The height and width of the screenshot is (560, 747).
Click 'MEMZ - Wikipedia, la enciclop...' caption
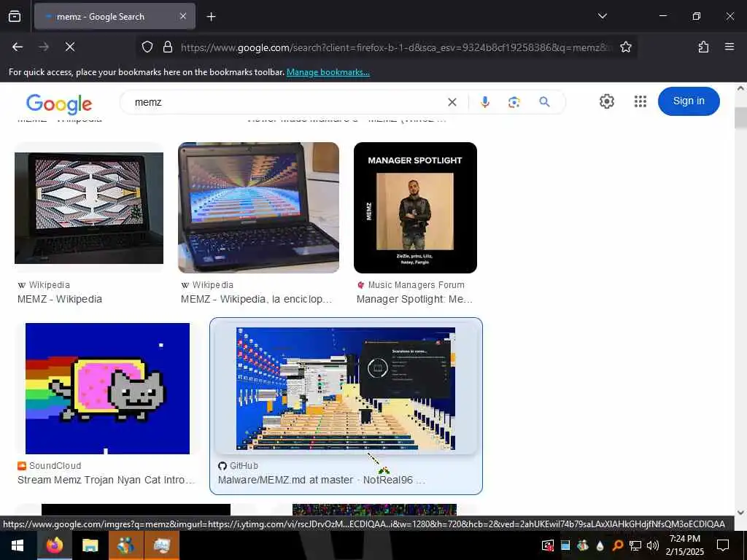tap(256, 299)
